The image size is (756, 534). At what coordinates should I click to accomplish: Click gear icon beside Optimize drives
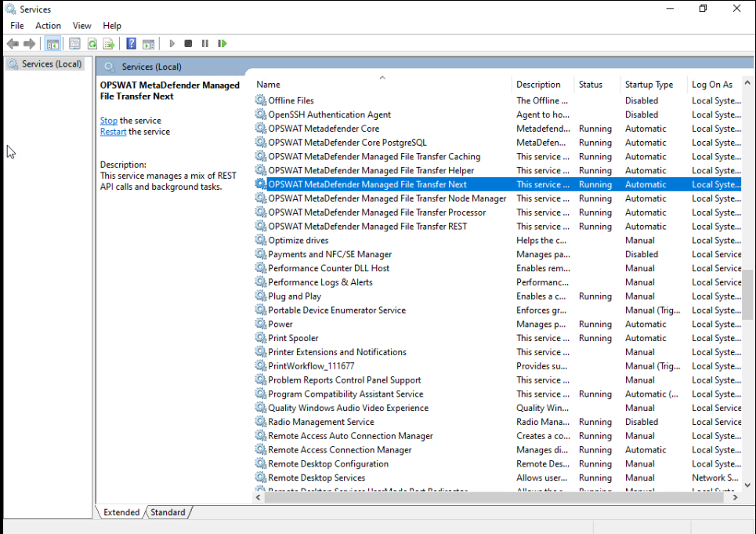point(261,240)
